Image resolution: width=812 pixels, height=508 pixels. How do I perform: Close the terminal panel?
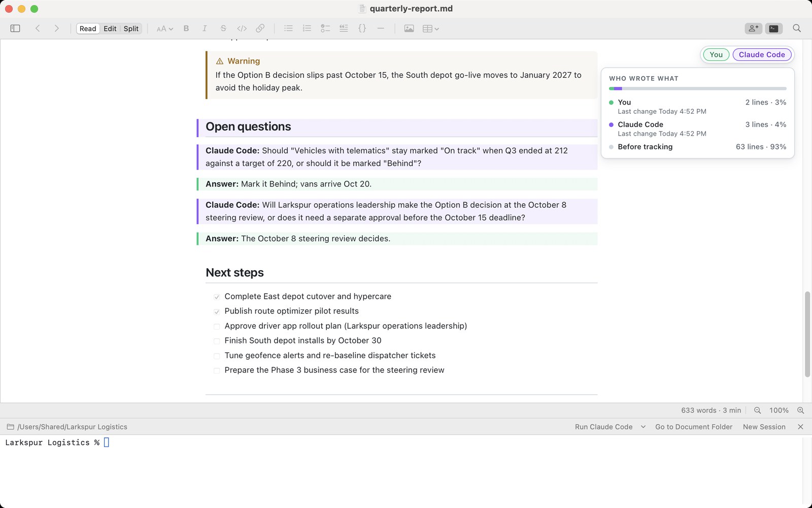(x=800, y=427)
